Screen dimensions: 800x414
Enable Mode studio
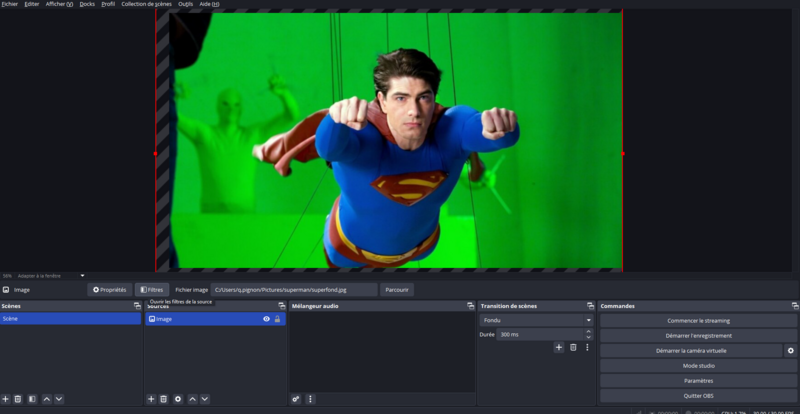tap(698, 366)
